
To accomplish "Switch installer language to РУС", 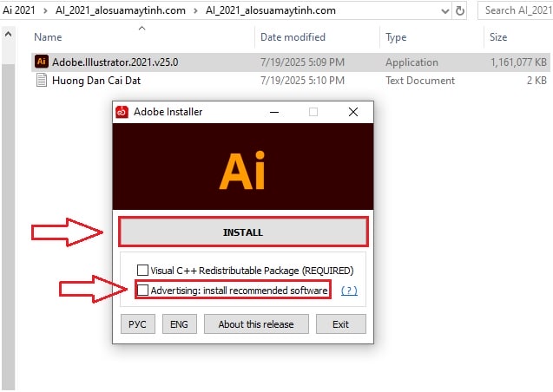I will (137, 324).
